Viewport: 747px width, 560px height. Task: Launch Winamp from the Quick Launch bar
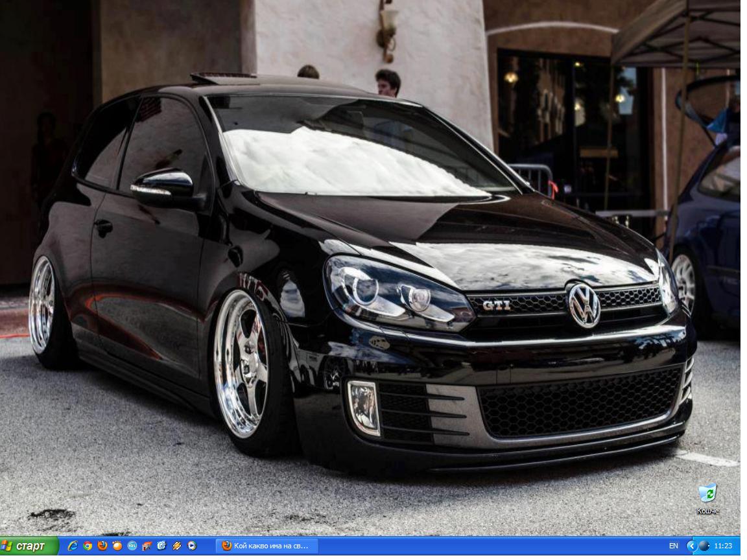click(176, 546)
